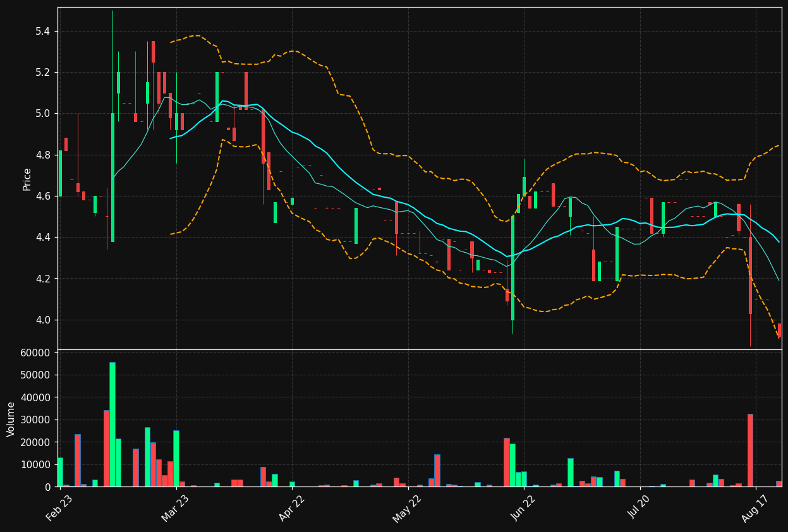Viewport: 788px width, 532px height.
Task: Click the 40000 volume tick label
Action: pyautogui.click(x=37, y=397)
